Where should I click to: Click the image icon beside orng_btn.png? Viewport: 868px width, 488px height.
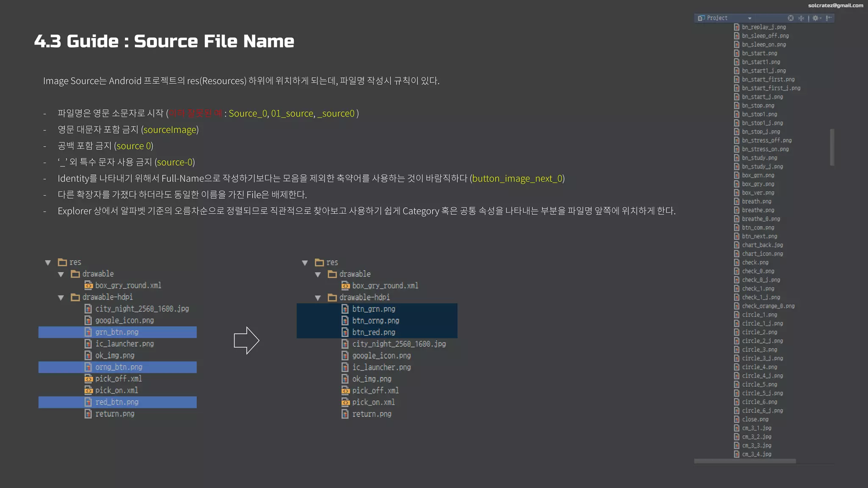point(88,367)
